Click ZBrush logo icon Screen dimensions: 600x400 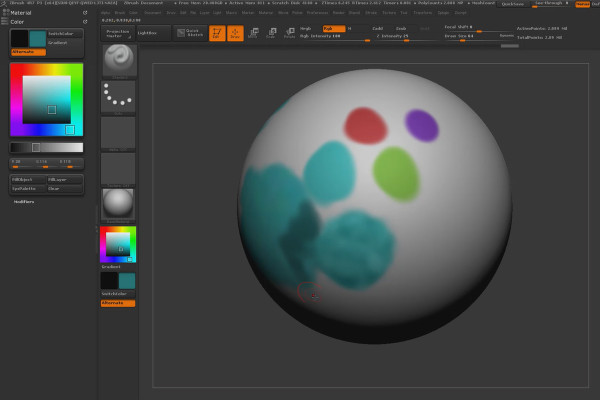[x=4, y=3]
